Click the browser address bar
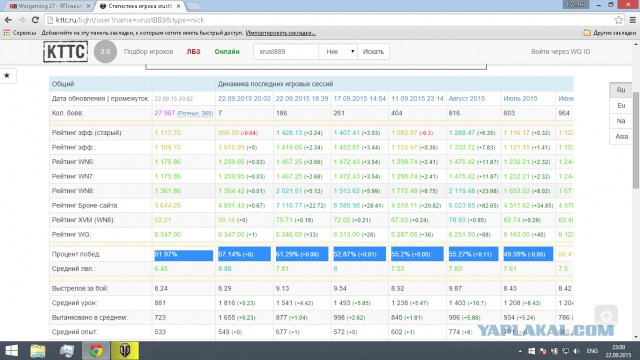The image size is (640, 360). (331, 20)
